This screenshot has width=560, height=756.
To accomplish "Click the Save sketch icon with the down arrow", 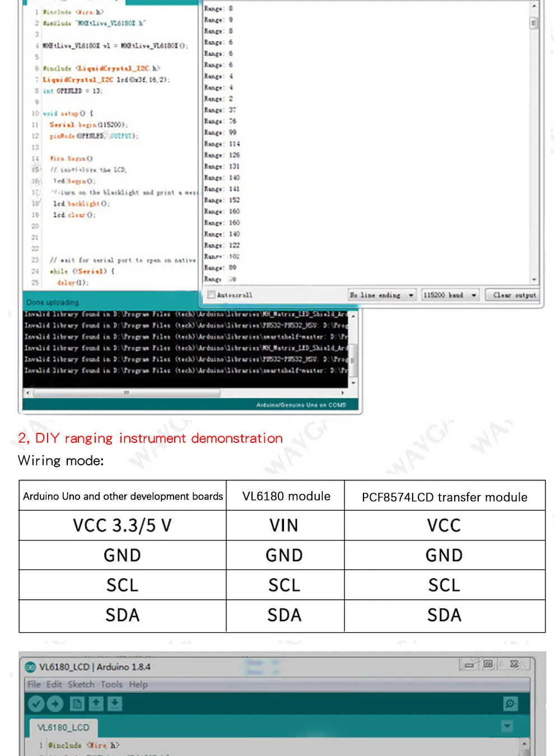I will (x=115, y=703).
